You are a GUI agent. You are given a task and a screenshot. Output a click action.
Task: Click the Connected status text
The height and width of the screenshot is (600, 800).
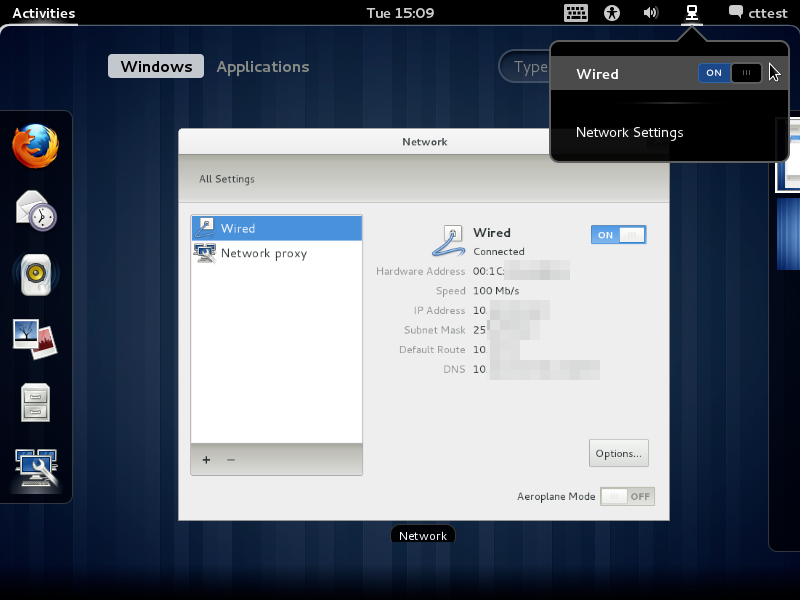click(498, 252)
